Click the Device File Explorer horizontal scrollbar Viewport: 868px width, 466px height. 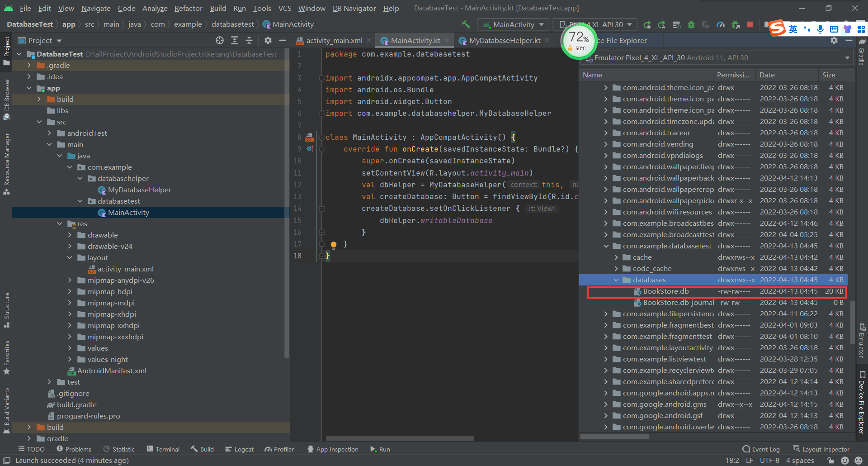pyautogui.click(x=614, y=437)
